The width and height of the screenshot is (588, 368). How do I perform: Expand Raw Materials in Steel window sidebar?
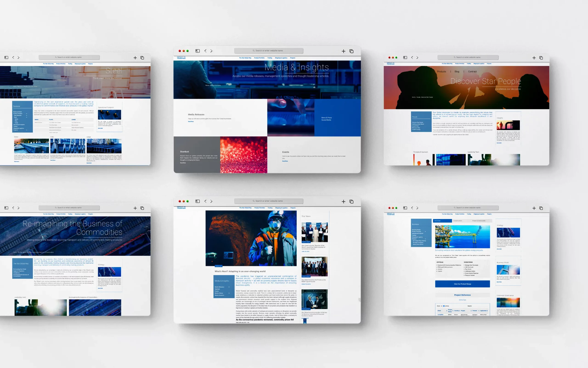[26, 115]
